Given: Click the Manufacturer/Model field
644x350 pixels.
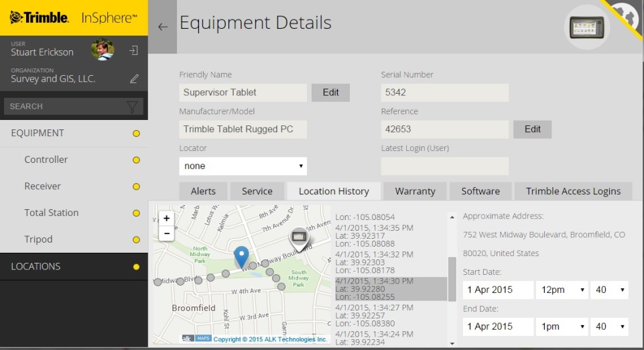Looking at the screenshot, I should click(243, 129).
